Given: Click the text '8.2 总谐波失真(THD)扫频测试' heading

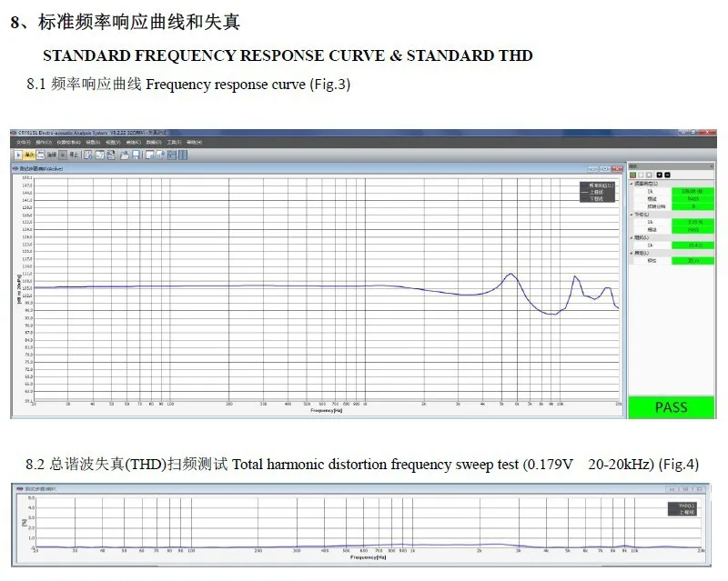Looking at the screenshot, I should [x=126, y=464].
